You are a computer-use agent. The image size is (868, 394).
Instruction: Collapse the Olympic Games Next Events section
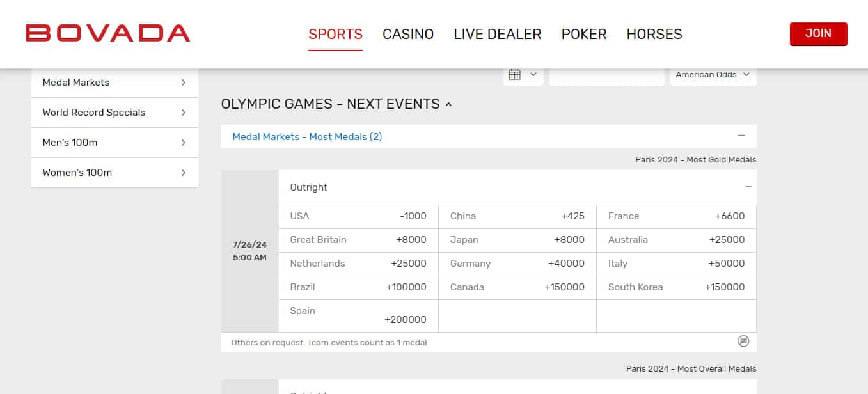coord(448,104)
